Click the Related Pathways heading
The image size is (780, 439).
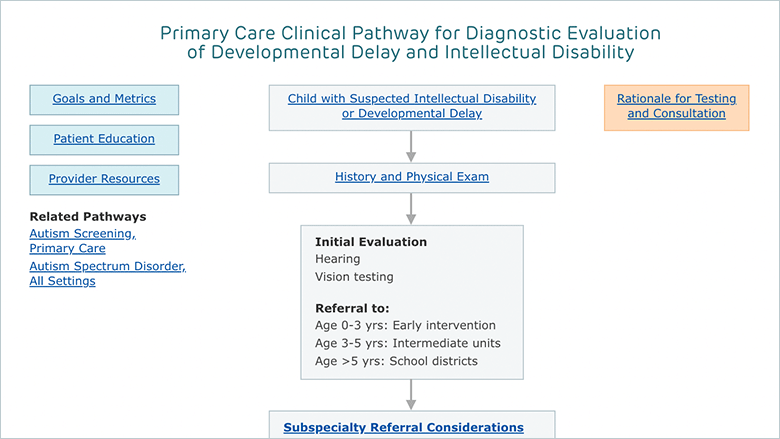88,217
